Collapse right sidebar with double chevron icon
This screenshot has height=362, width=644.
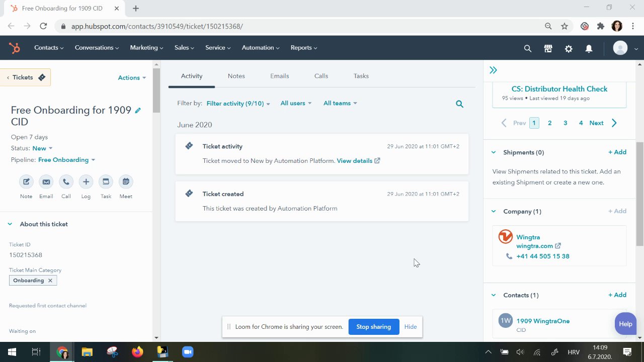[x=493, y=70]
